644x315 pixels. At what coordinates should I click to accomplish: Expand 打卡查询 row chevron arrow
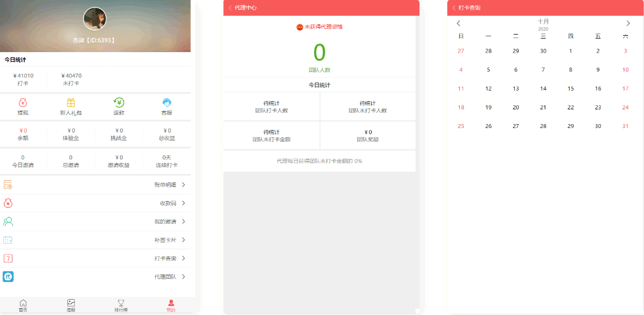coord(183,258)
